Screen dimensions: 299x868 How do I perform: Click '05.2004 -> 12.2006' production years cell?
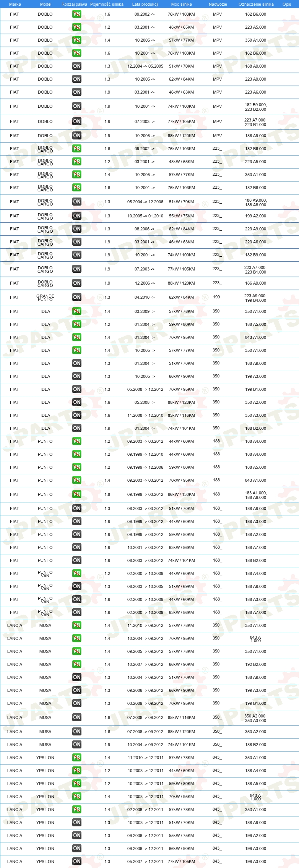coord(145,202)
